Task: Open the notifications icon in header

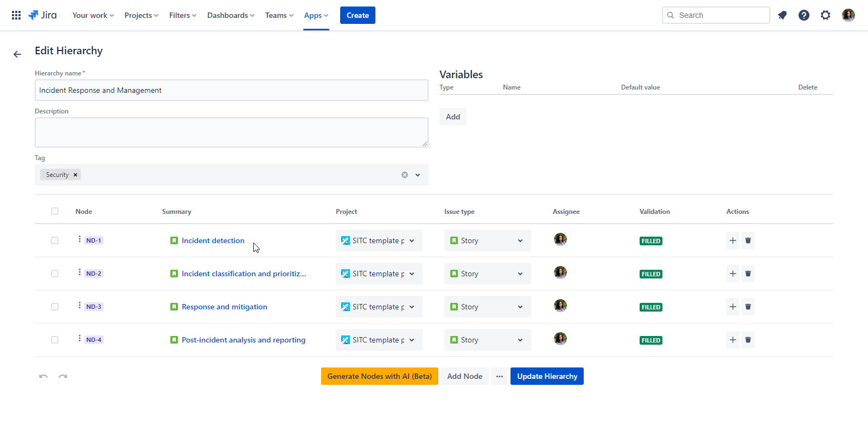Action: tap(782, 15)
